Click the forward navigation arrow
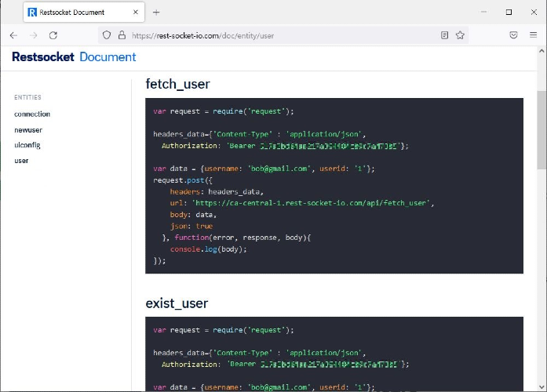The image size is (547, 392). [33, 35]
